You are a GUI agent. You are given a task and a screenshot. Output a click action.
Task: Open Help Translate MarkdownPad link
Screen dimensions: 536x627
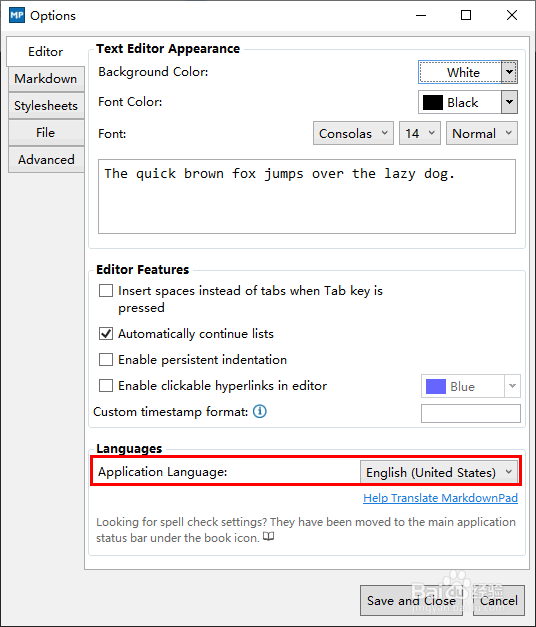tap(440, 498)
